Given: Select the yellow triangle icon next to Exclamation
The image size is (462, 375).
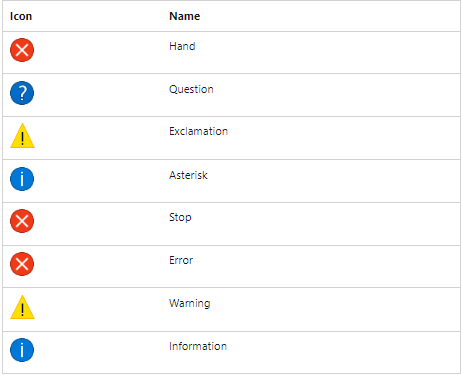Looking at the screenshot, I should click(x=22, y=136).
